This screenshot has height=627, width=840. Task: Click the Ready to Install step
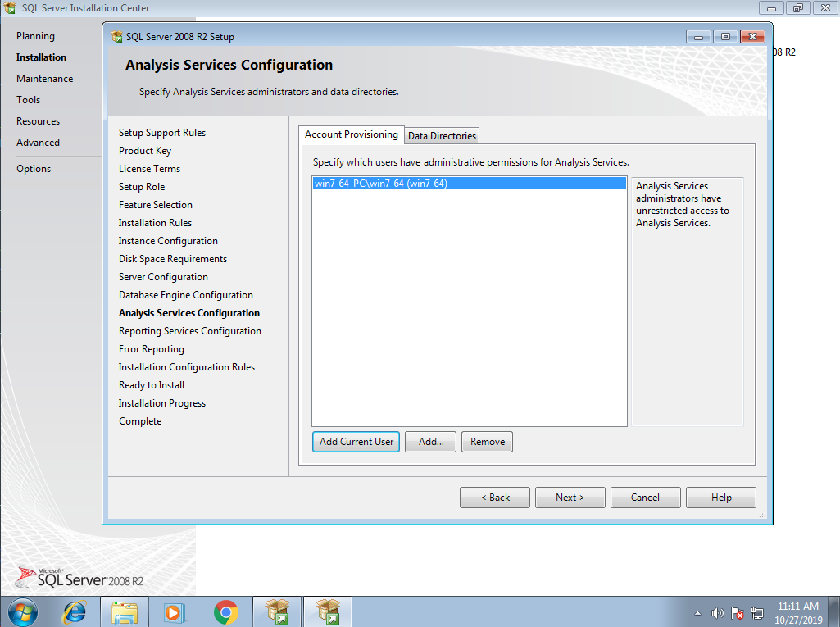click(152, 385)
